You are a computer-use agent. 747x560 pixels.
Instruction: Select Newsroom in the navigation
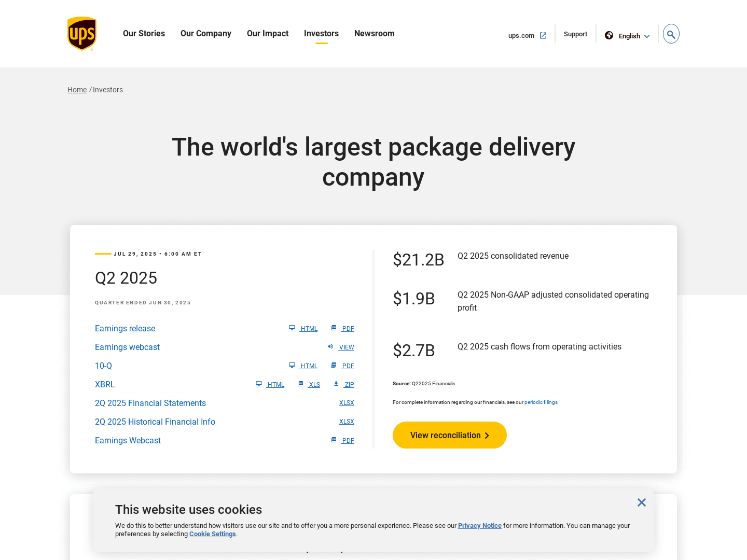tap(374, 34)
